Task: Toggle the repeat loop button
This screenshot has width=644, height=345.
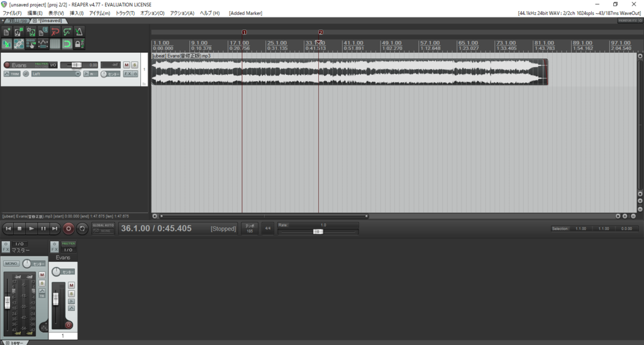Action: [82, 229]
